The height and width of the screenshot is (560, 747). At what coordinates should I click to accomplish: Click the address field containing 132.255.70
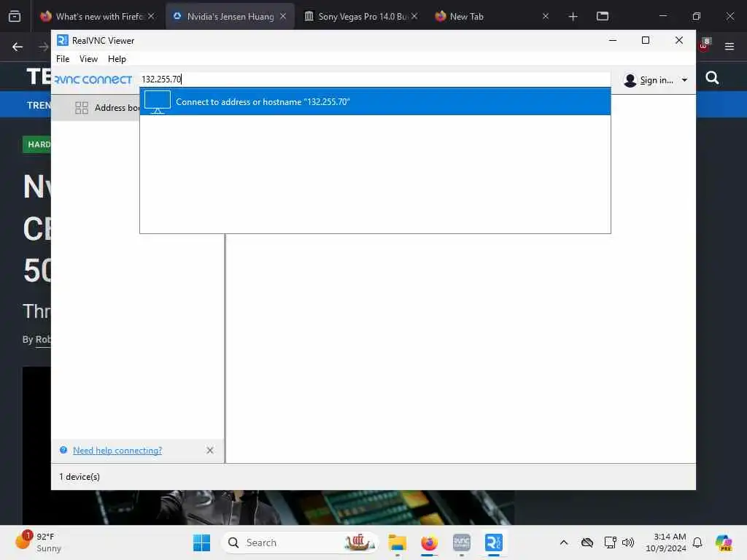pyautogui.click(x=374, y=79)
